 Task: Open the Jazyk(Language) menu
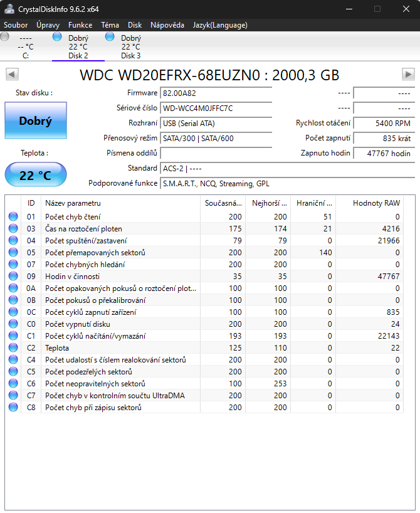(220, 25)
